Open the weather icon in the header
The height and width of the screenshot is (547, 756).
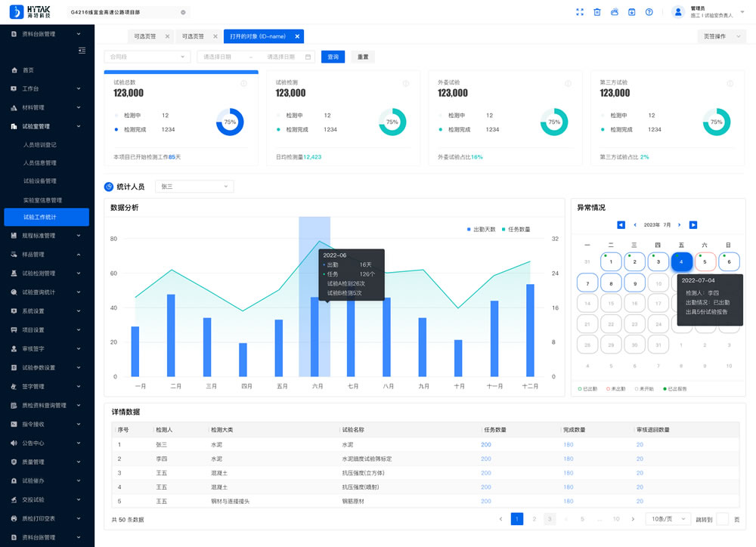tap(615, 12)
